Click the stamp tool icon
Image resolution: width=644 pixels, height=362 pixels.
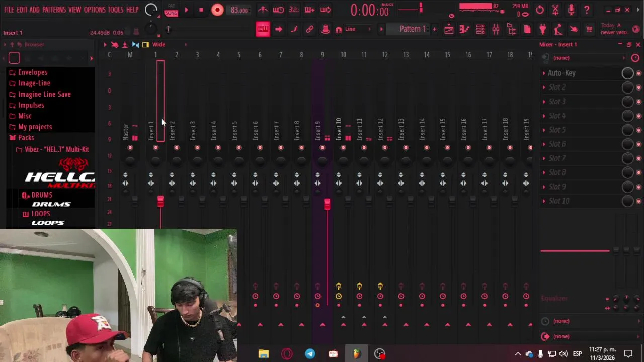[326, 29]
